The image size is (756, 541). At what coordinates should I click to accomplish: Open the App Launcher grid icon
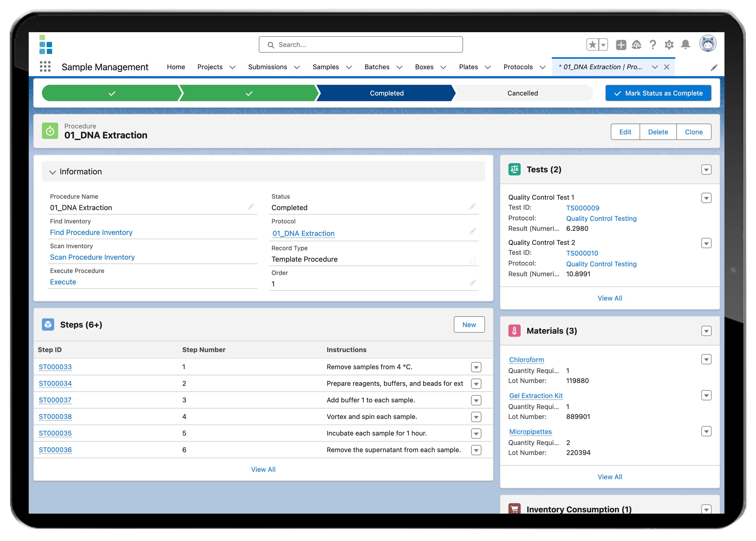click(x=45, y=67)
